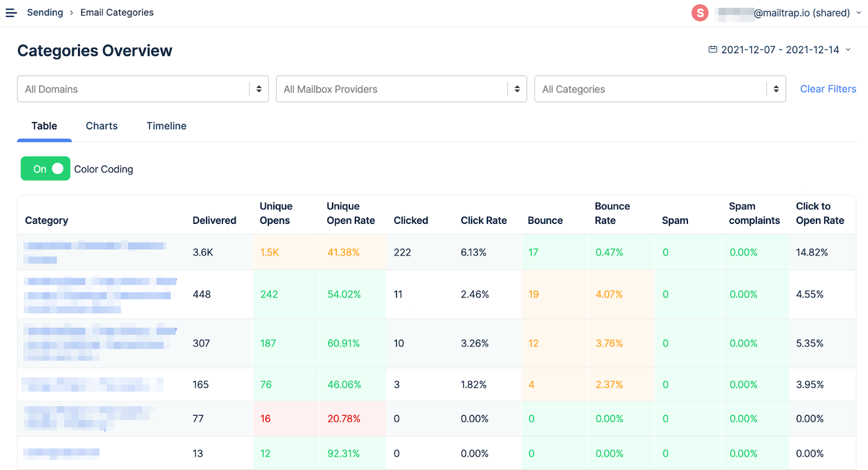Click the Delivered column header
This screenshot has width=868, height=470.
(x=214, y=220)
